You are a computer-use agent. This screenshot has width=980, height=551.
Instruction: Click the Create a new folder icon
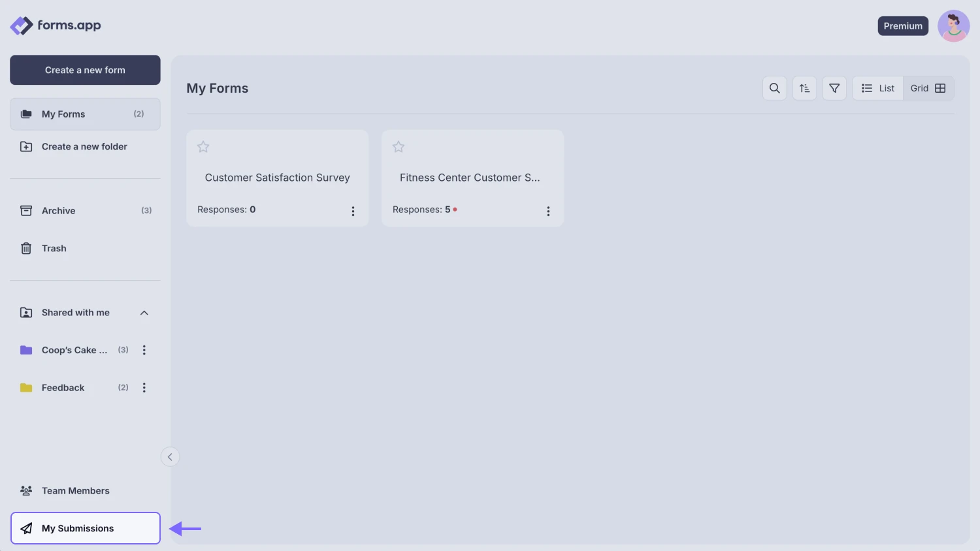[x=26, y=146]
